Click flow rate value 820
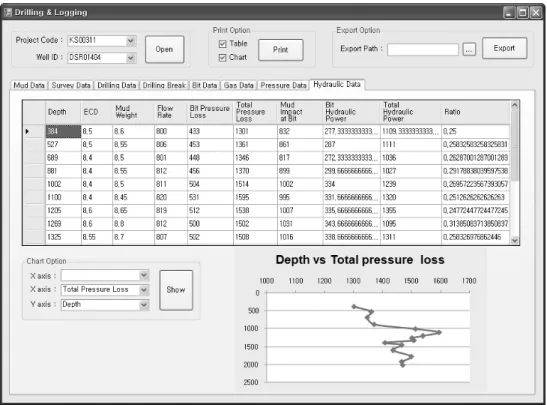 tap(171, 198)
